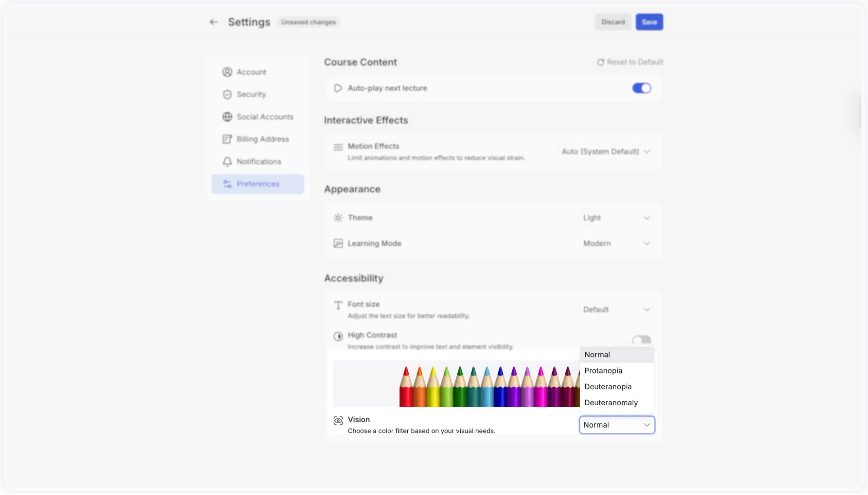Click 'Limit animations and motion effects' description
The width and height of the screenshot is (868, 495).
tap(436, 158)
